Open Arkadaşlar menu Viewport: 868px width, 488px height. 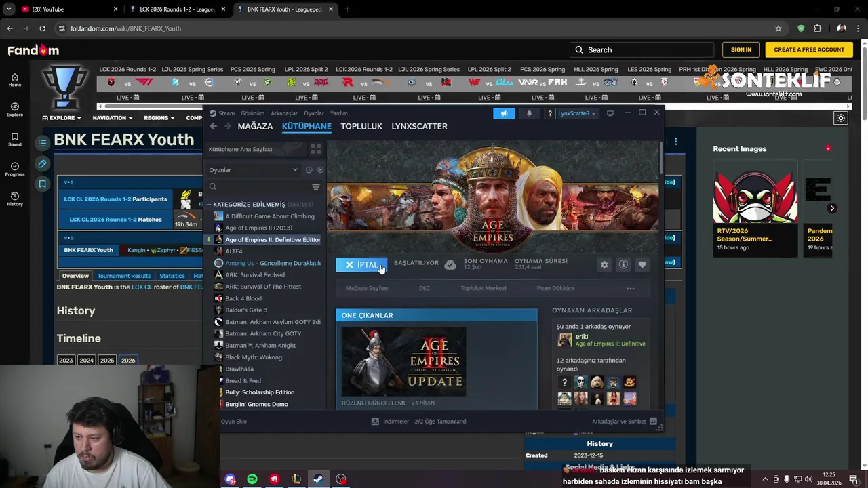click(284, 113)
